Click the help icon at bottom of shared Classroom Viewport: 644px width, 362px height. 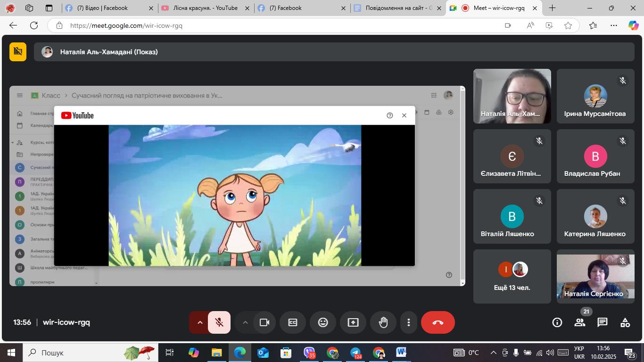pyautogui.click(x=449, y=275)
